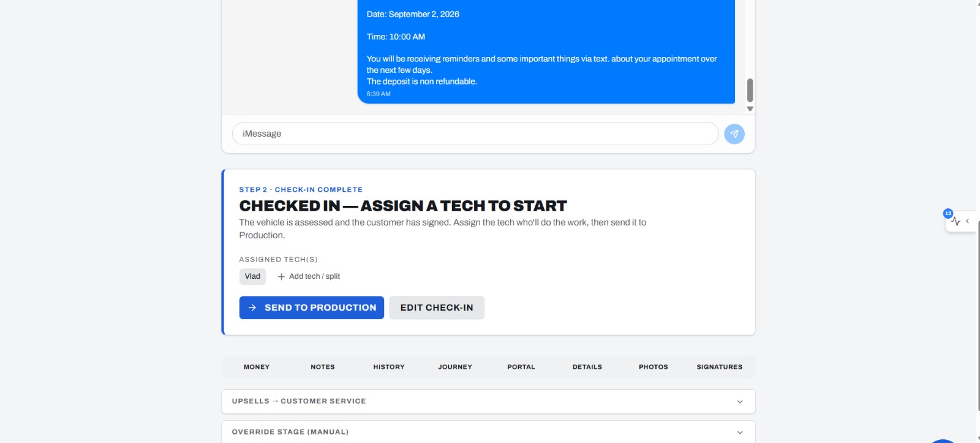Select the Vlad assigned tech chip
The width and height of the screenshot is (980, 443).
[252, 276]
